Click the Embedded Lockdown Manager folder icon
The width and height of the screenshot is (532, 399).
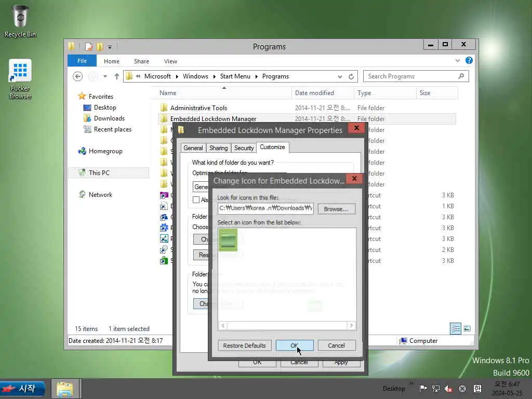tap(164, 119)
